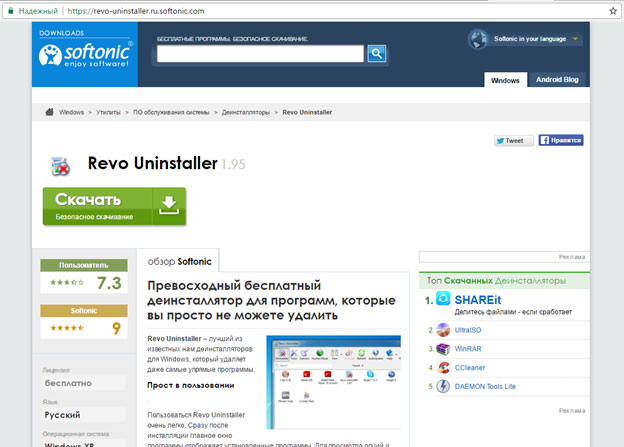Click the Revo Uninstaller breadcrumb text
Screen dimensions: 624x447
tap(307, 112)
